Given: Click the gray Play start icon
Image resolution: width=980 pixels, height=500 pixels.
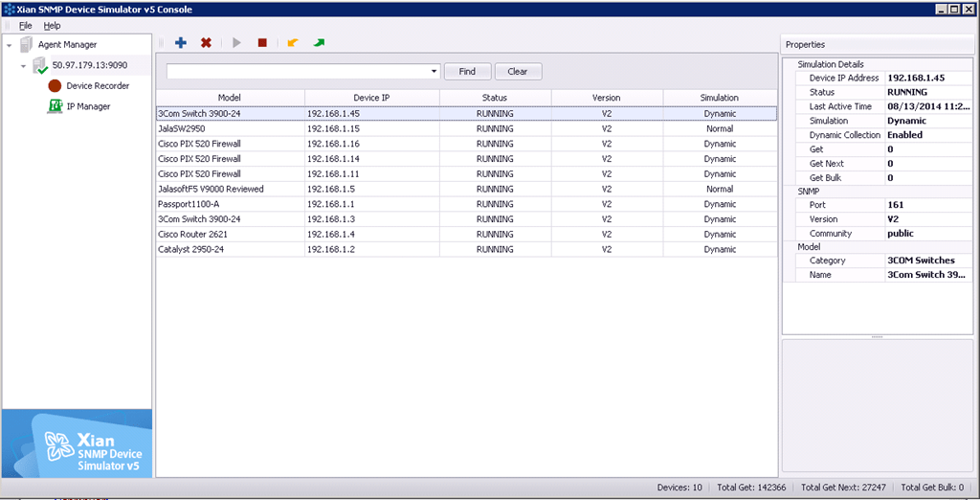Looking at the screenshot, I should [236, 42].
